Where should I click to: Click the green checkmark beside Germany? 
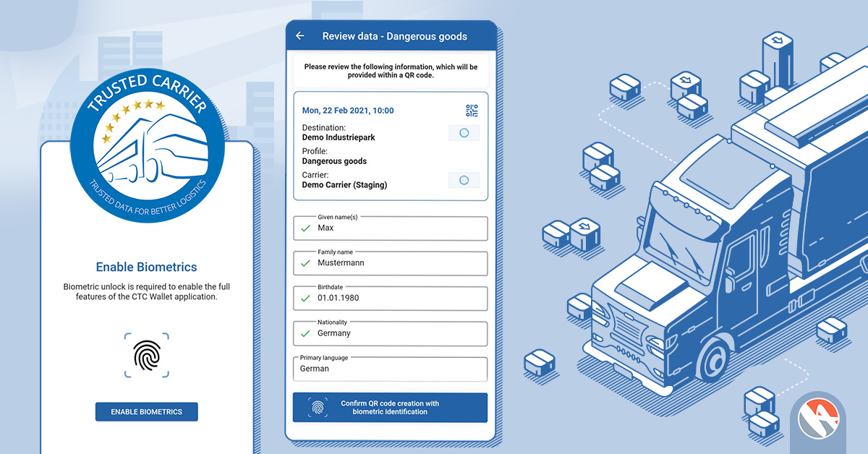305,334
